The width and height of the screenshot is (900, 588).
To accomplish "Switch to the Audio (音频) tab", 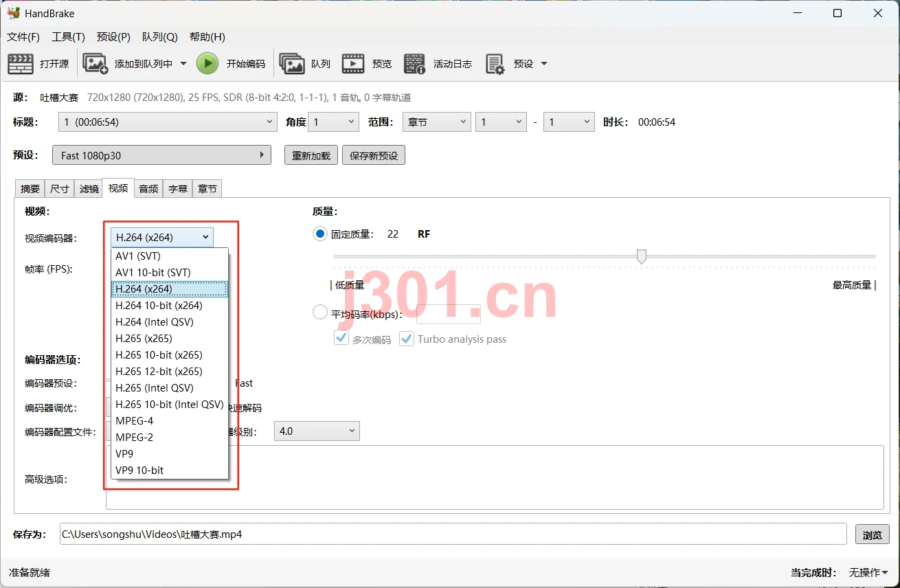I will [148, 189].
